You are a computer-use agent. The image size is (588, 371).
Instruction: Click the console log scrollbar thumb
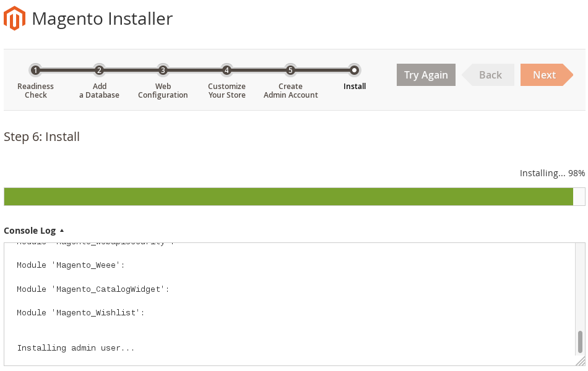580,342
